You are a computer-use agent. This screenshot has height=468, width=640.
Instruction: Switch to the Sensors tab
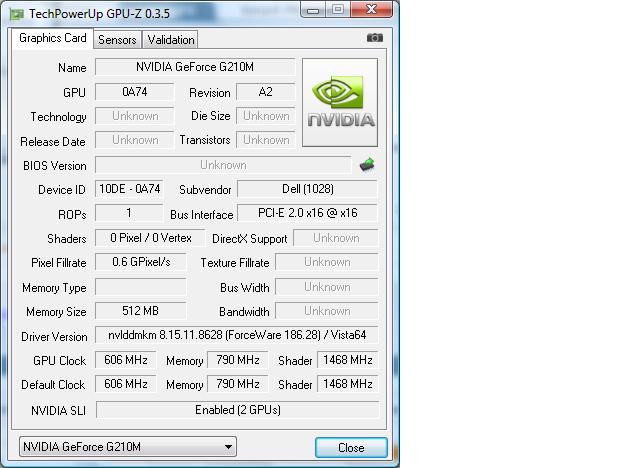pos(117,40)
